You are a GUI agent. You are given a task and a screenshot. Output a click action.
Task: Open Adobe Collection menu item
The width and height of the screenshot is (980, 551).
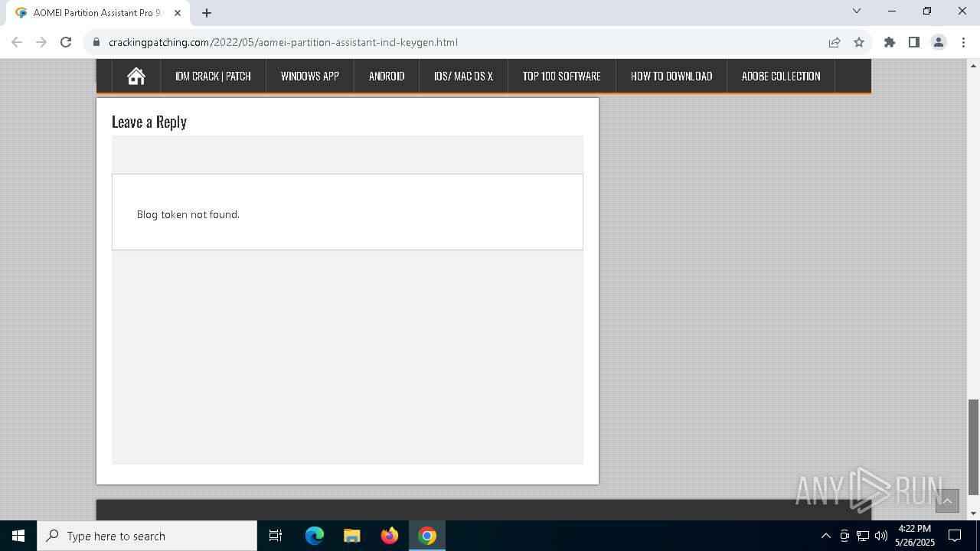pos(781,76)
